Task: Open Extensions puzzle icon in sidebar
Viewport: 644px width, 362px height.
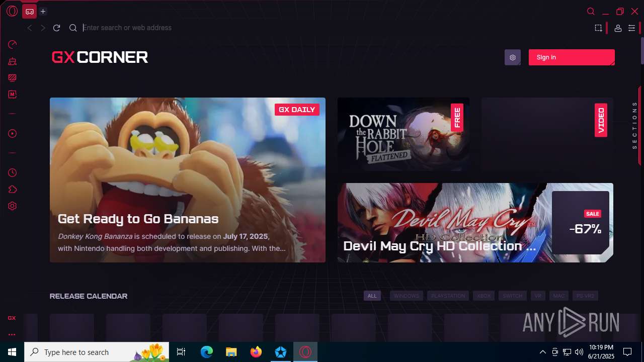Action: click(x=13, y=189)
